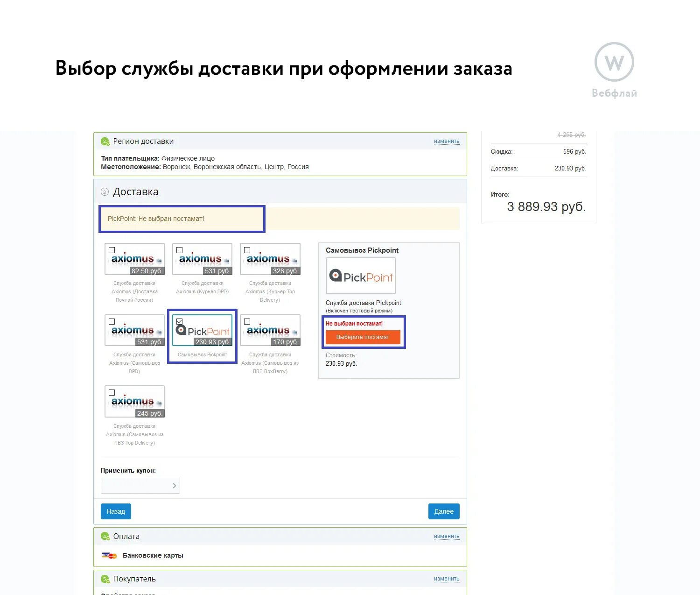Click the Тип плательщика: Физическое лицо line

pyautogui.click(x=158, y=158)
